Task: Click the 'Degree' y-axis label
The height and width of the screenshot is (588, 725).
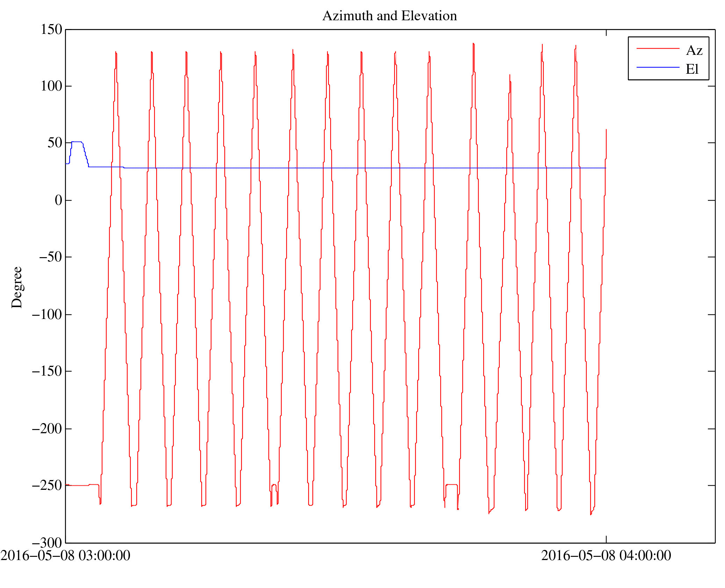Action: pyautogui.click(x=17, y=287)
